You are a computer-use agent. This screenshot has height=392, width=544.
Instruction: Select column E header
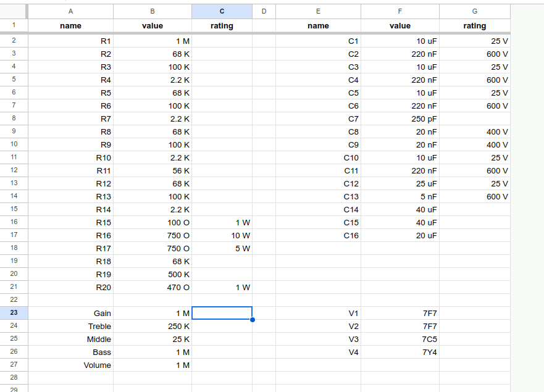tap(318, 12)
